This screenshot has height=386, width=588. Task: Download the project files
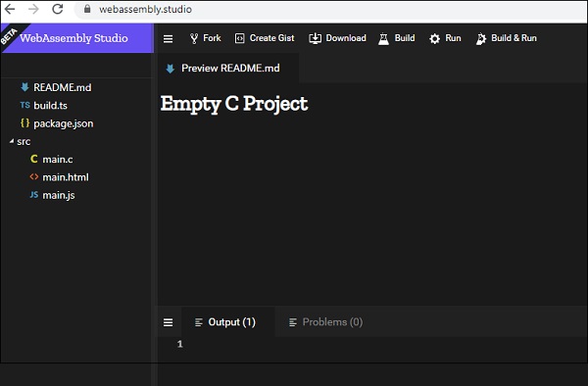(x=337, y=38)
